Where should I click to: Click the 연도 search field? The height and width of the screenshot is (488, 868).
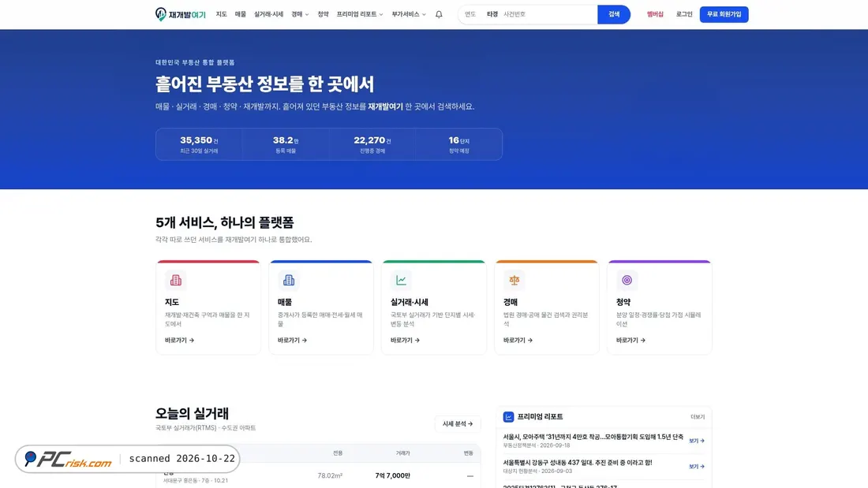[470, 14]
